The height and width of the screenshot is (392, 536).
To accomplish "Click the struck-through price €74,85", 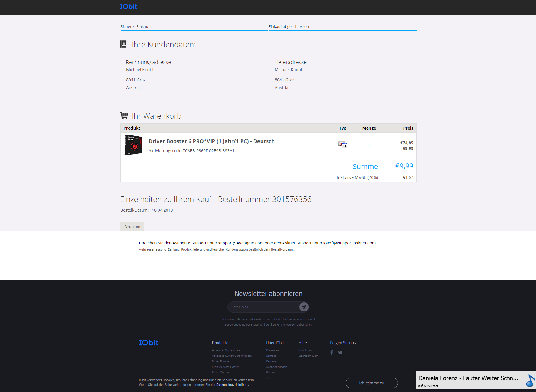I will tap(407, 143).
